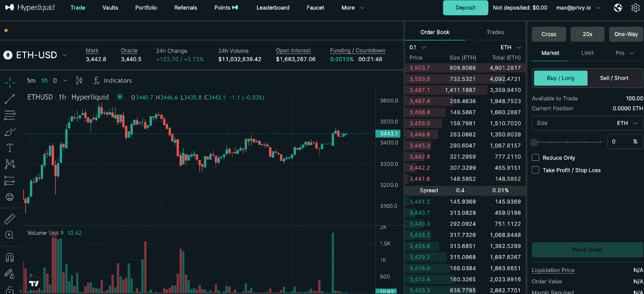The width and height of the screenshot is (644, 294).
Task: Open the candlestick chart type icon
Action: click(79, 80)
